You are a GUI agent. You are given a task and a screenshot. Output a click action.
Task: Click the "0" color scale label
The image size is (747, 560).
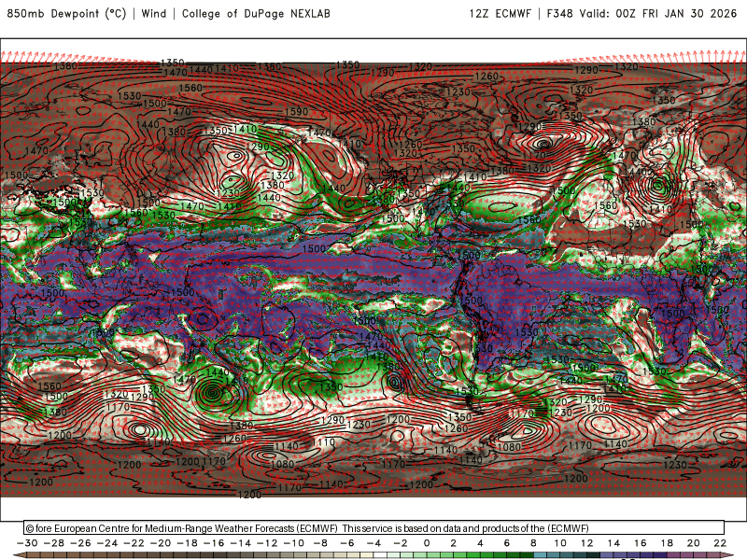pos(427,543)
